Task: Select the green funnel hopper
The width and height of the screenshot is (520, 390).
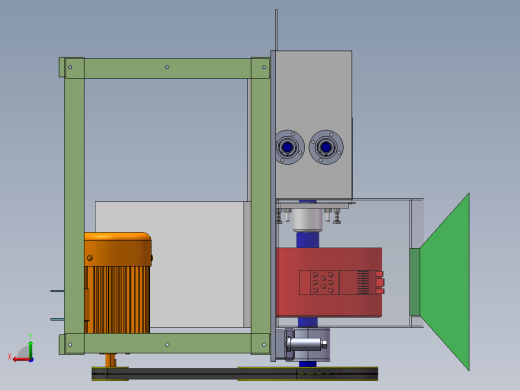Action: [x=440, y=282]
